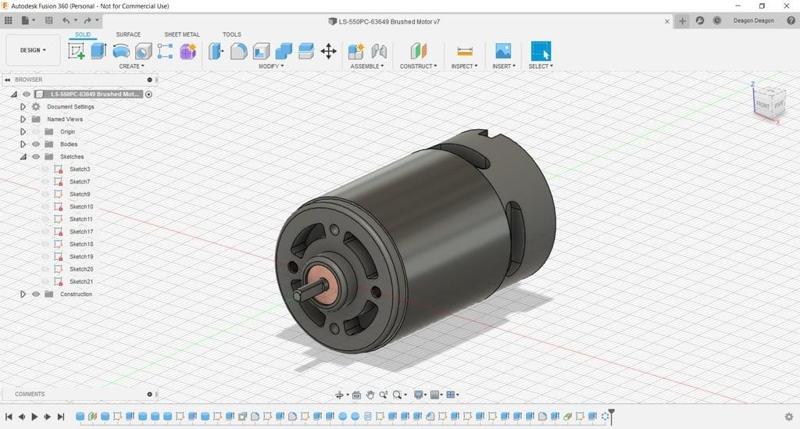Click the timeline play button

coord(35,417)
